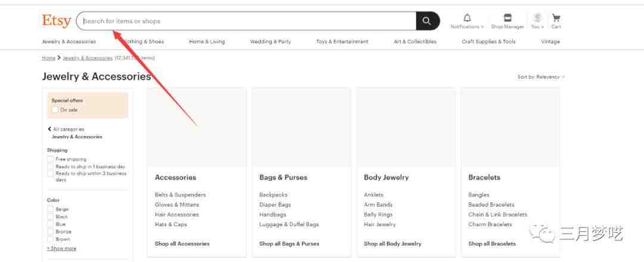Screen dimensions: 644x262
Task: Click the Etsy logo
Action: tap(56, 21)
